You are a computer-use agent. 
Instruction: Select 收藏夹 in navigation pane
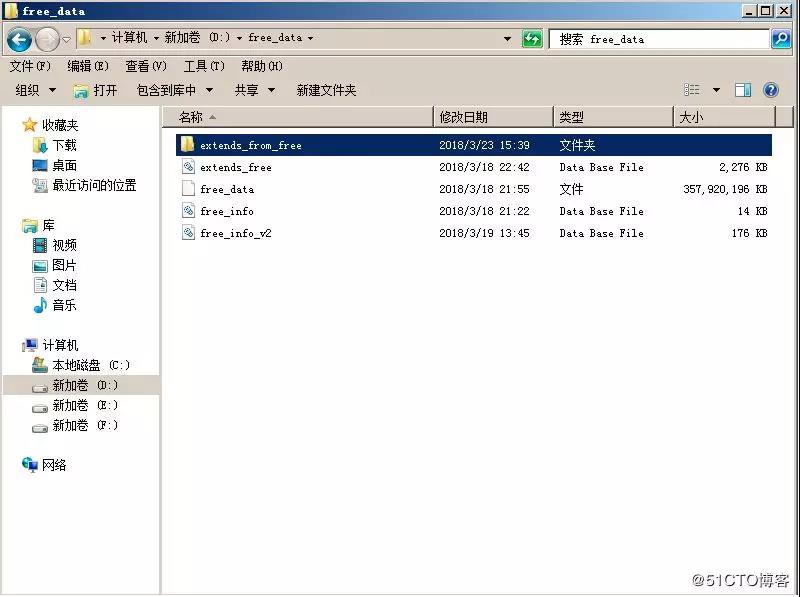tap(60, 125)
